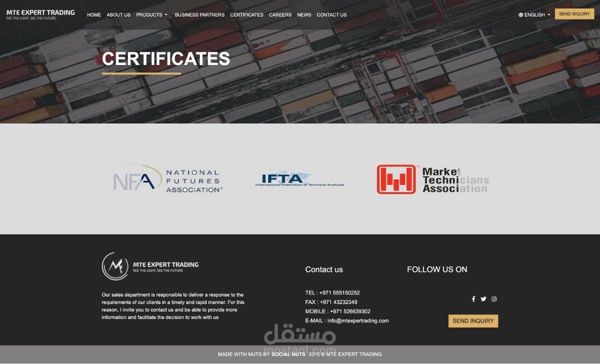600x364 pixels.
Task: Click SEND INQUIRY button in footer
Action: pos(473,321)
